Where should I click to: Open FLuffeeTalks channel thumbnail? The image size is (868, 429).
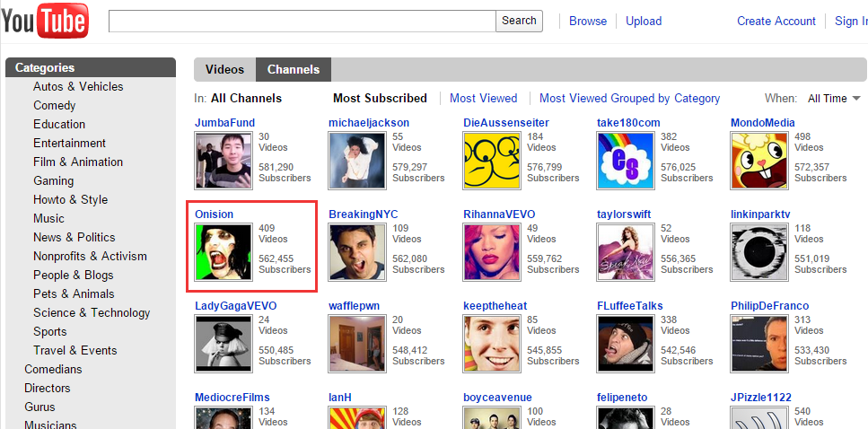pyautogui.click(x=626, y=344)
